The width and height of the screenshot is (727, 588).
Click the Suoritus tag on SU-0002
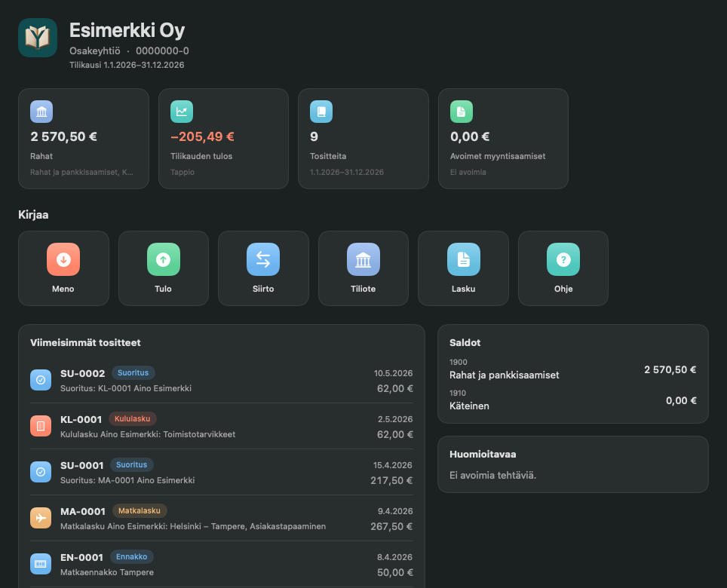(133, 373)
